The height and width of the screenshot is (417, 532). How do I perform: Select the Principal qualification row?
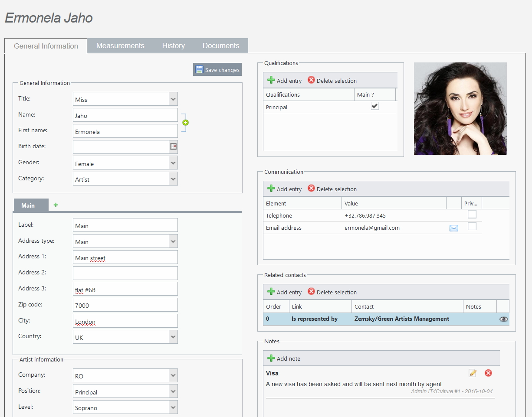329,107
